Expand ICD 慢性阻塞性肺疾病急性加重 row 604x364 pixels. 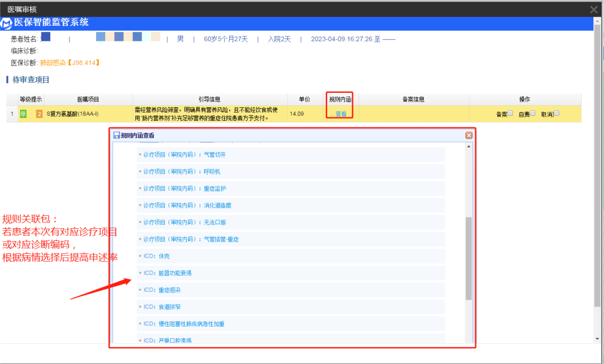click(x=291, y=324)
